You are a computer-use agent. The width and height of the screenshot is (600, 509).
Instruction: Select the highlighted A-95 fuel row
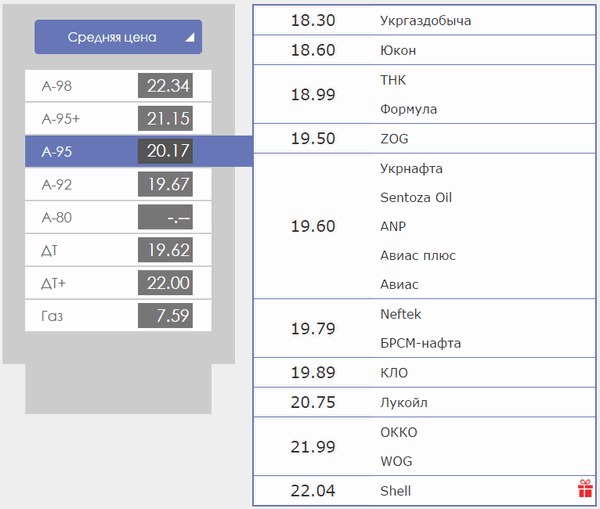(x=139, y=151)
